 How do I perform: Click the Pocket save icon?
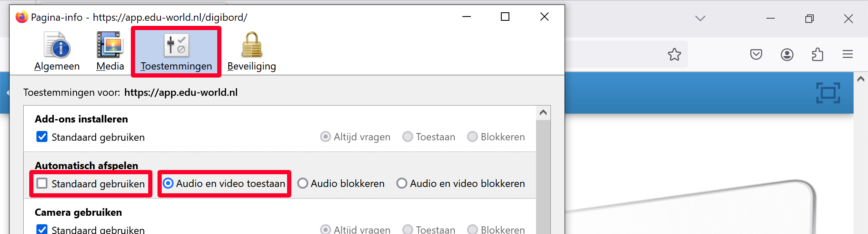point(756,54)
